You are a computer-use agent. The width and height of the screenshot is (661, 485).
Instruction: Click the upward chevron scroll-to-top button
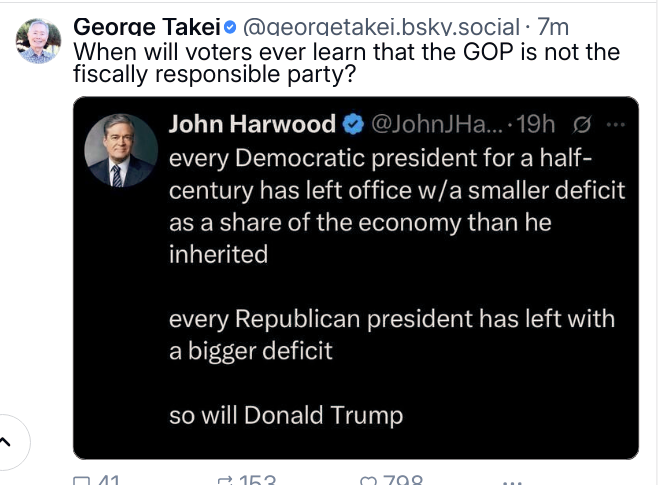pos(8,442)
